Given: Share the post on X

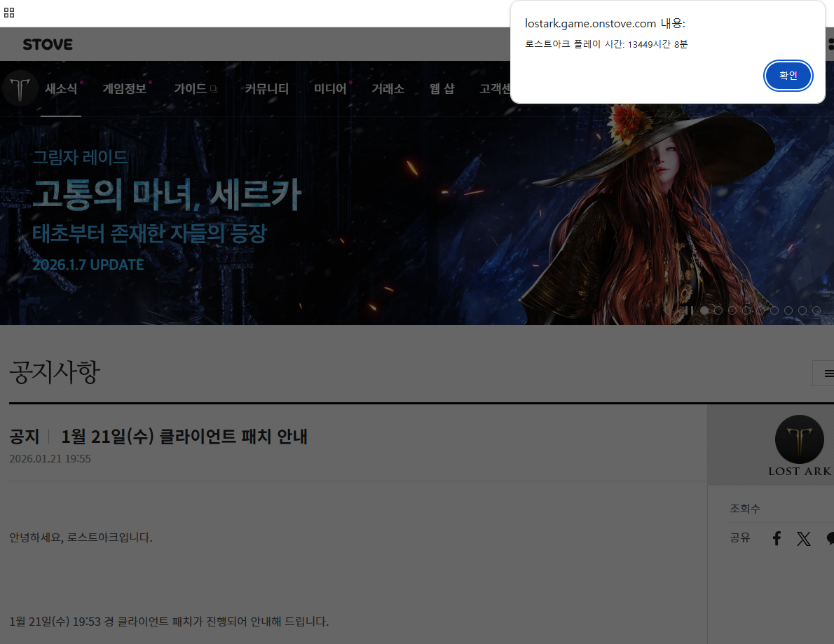Looking at the screenshot, I should pos(804,539).
